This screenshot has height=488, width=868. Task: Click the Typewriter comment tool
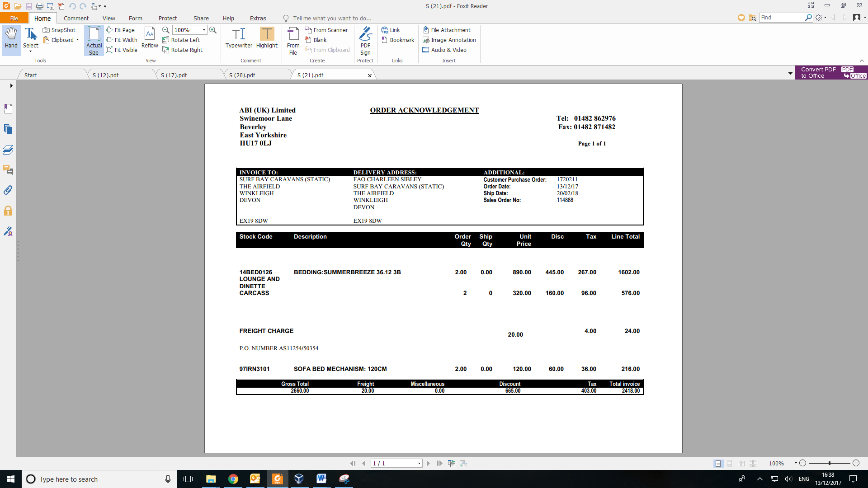[239, 38]
